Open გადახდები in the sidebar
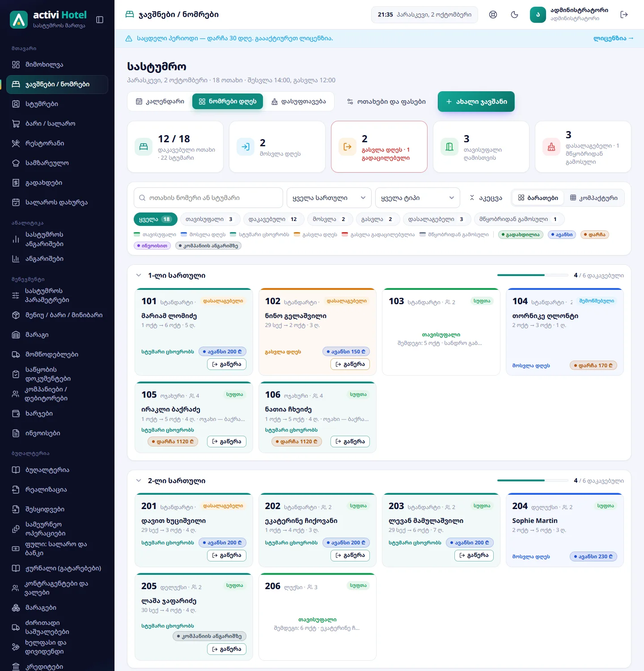This screenshot has width=644, height=671. tap(57, 183)
